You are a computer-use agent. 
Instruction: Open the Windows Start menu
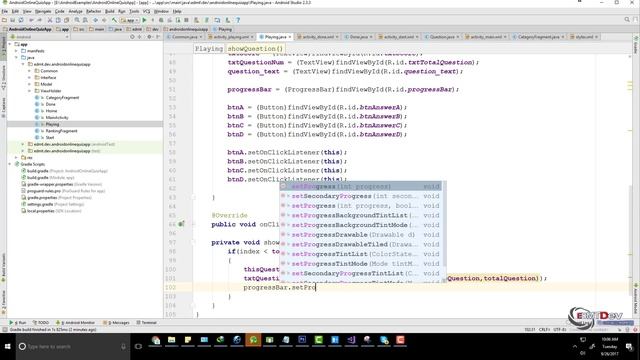click(x=7, y=347)
